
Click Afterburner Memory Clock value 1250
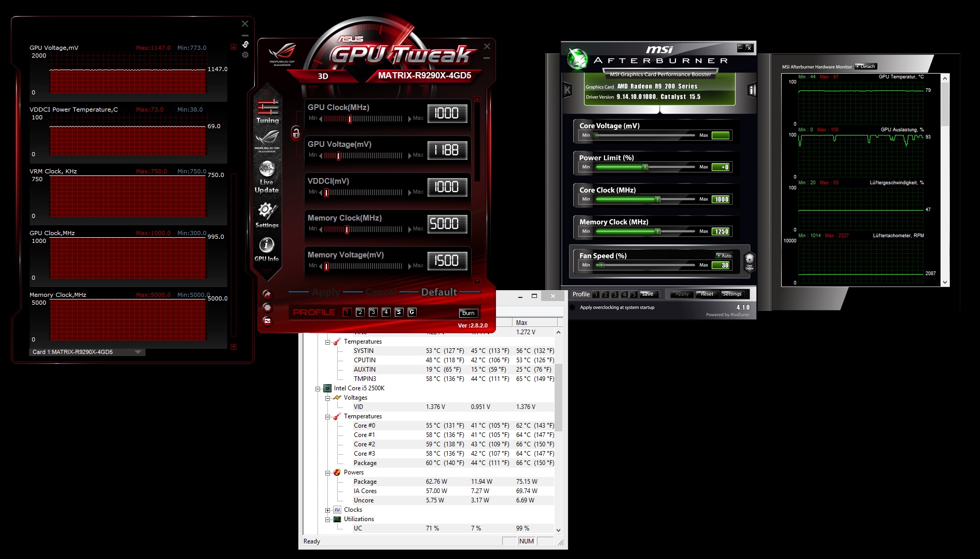(721, 231)
